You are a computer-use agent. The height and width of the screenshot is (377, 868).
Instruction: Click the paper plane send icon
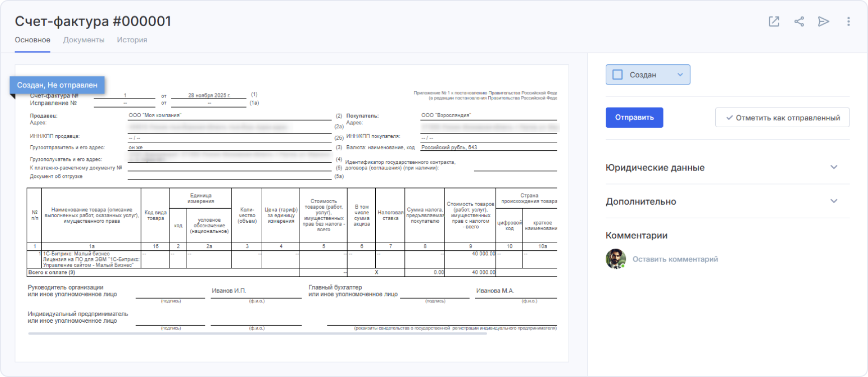pos(823,22)
